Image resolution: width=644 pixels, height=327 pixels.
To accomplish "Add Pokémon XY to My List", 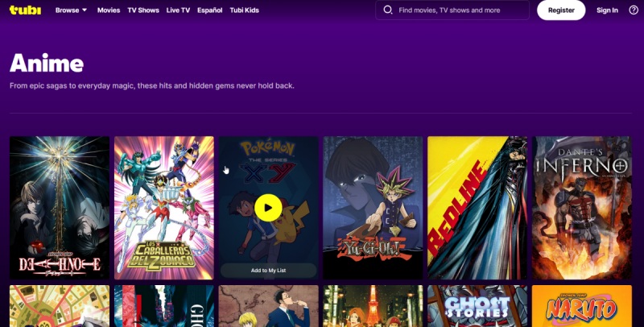I will click(x=268, y=271).
